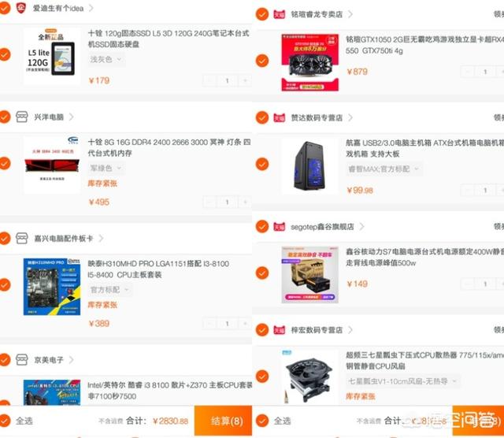Viewport: 504px width, 438px height.
Task: Expand the 睿智MAX:官方标配 option dropdown
Action: 384,169
